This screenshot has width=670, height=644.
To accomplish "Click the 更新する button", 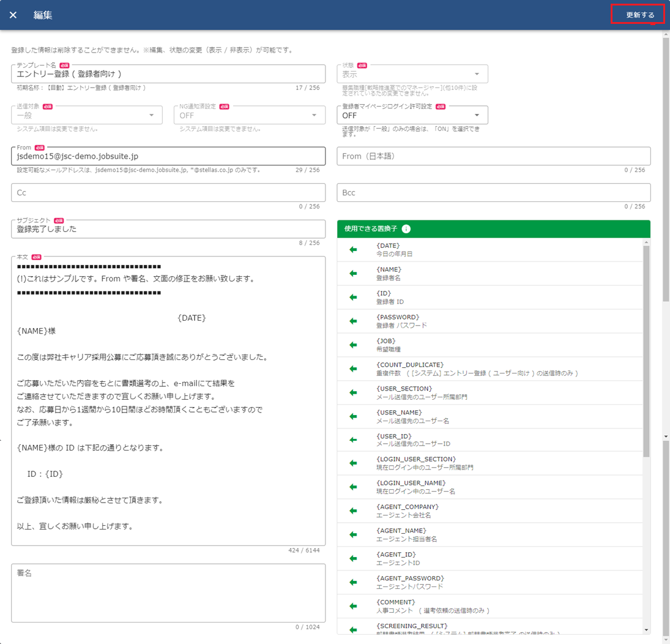I will [x=640, y=15].
